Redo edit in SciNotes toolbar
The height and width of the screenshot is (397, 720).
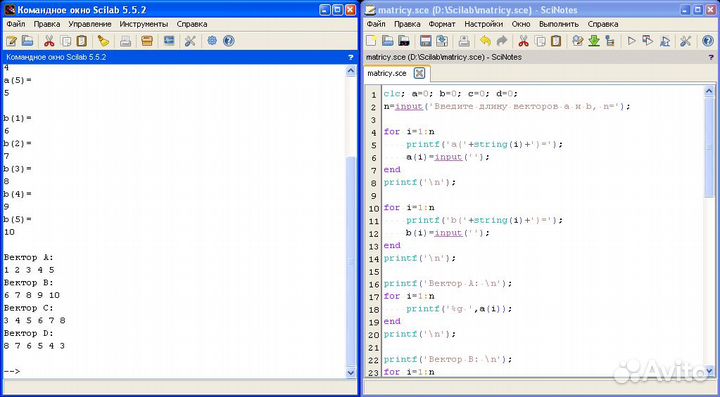502,41
